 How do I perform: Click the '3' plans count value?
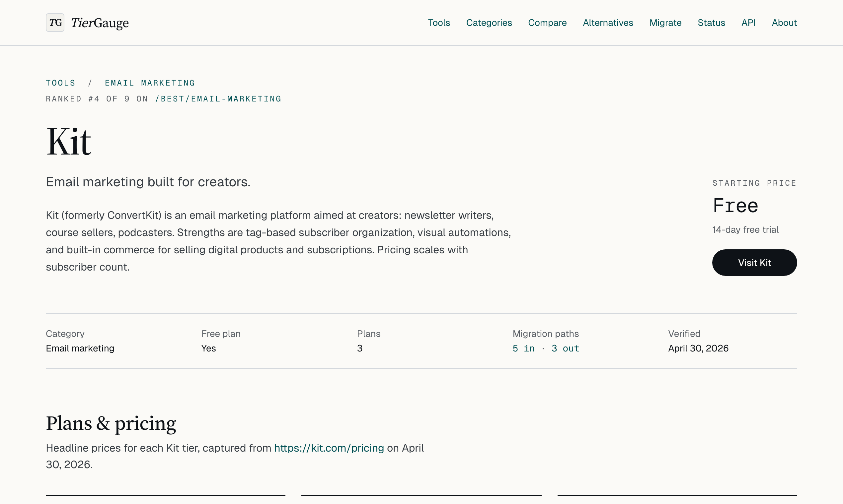[360, 348]
